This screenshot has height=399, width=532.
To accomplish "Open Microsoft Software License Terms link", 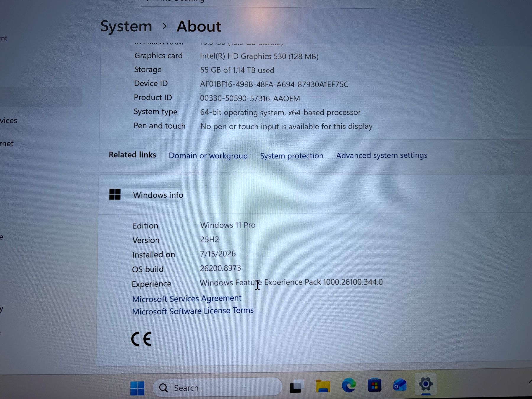I will (193, 311).
